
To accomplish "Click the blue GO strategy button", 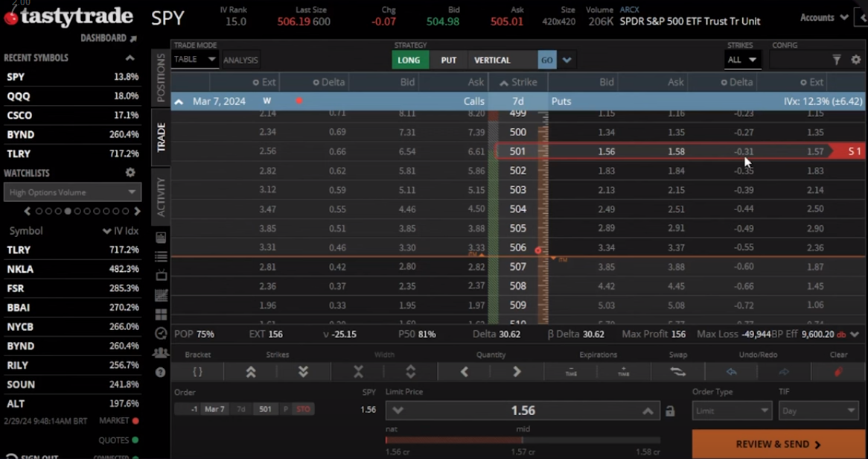I will click(x=547, y=60).
